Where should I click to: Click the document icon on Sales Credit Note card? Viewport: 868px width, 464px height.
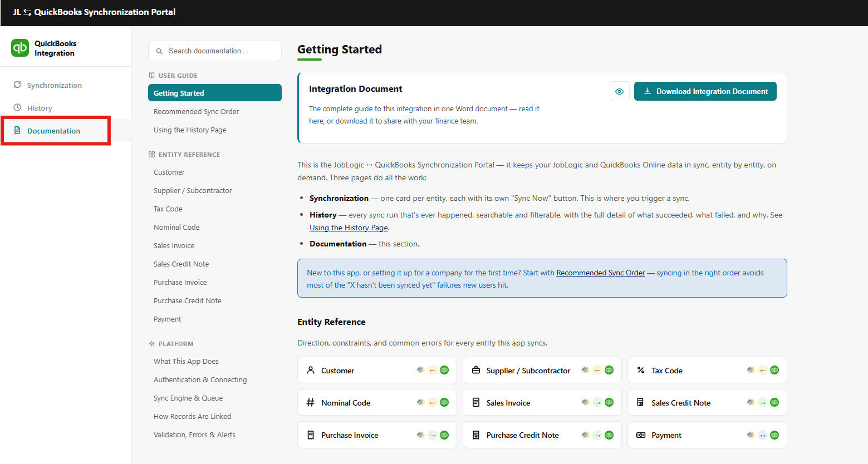(641, 402)
